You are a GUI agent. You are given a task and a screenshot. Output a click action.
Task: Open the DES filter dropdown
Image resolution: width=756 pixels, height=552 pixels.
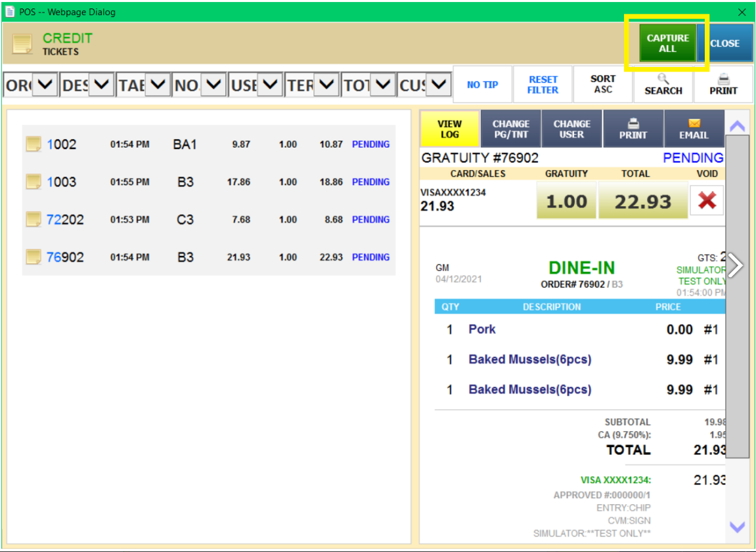coord(87,85)
